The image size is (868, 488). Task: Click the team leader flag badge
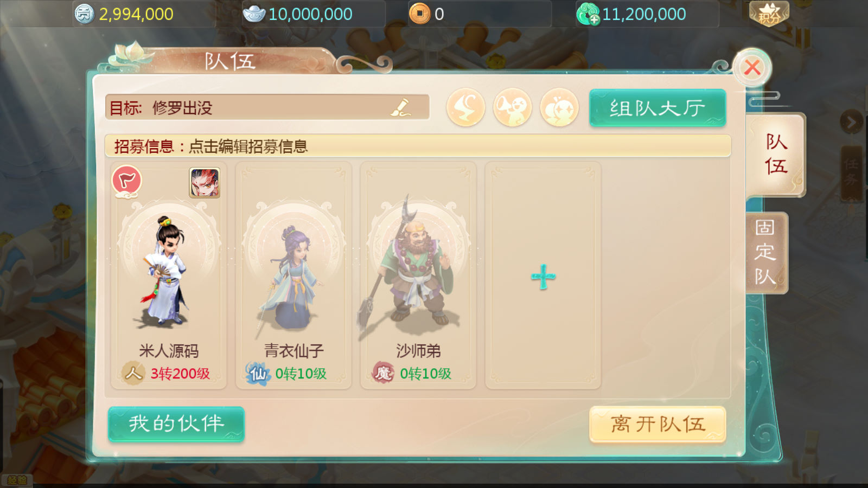[127, 181]
